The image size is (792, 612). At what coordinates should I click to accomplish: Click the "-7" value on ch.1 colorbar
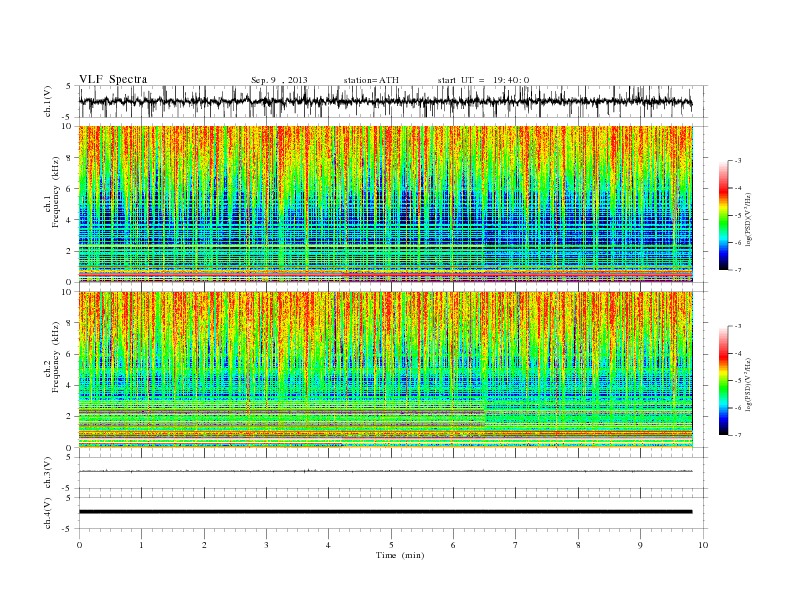click(738, 270)
